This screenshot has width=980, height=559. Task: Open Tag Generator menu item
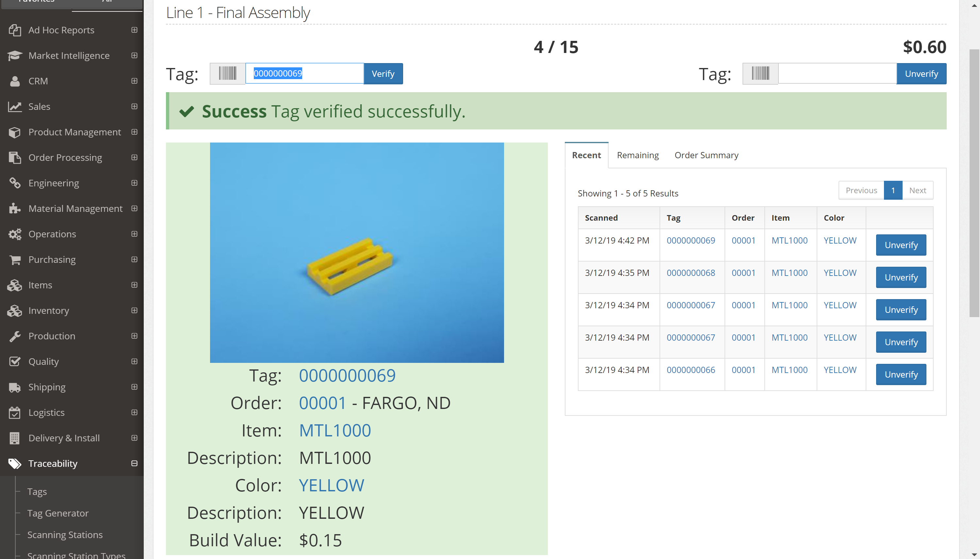[x=58, y=513]
